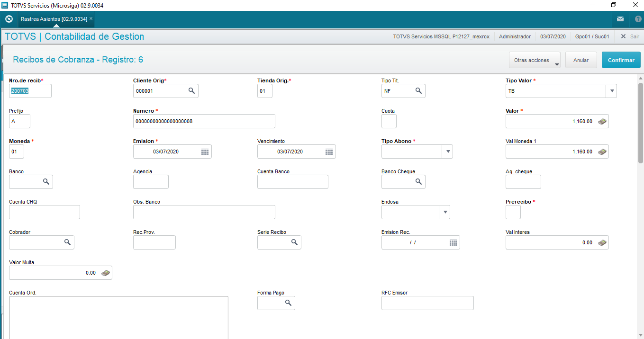Open the Otras acciones dropdown
644x339 pixels.
pyautogui.click(x=535, y=60)
